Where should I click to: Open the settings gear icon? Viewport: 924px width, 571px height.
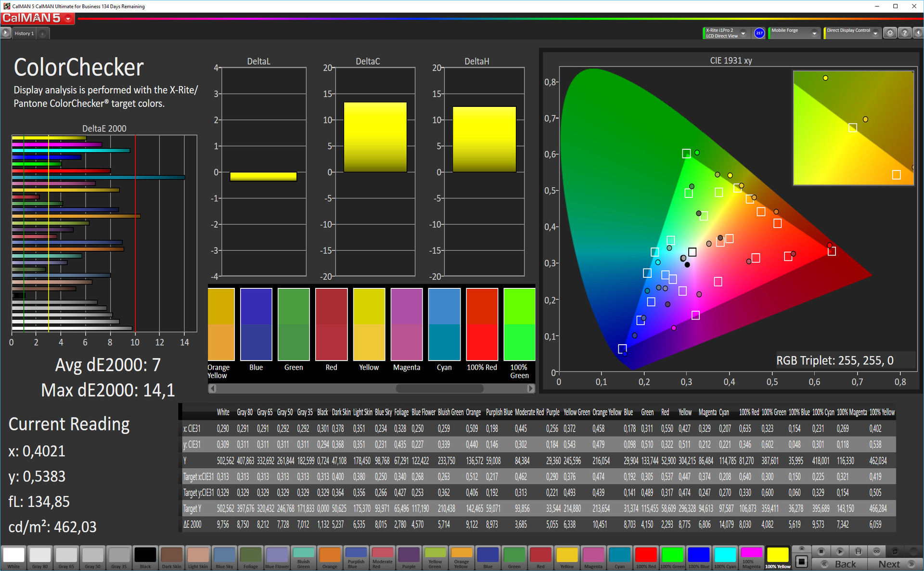pyautogui.click(x=890, y=33)
